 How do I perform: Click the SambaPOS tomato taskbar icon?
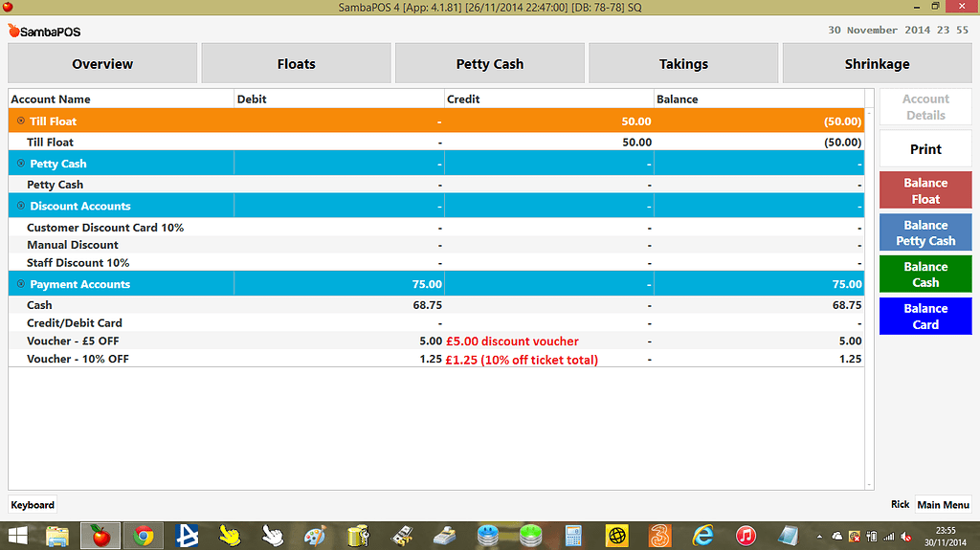100,536
